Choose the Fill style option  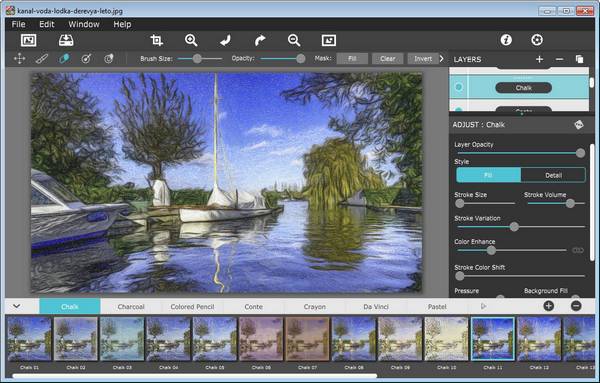488,175
